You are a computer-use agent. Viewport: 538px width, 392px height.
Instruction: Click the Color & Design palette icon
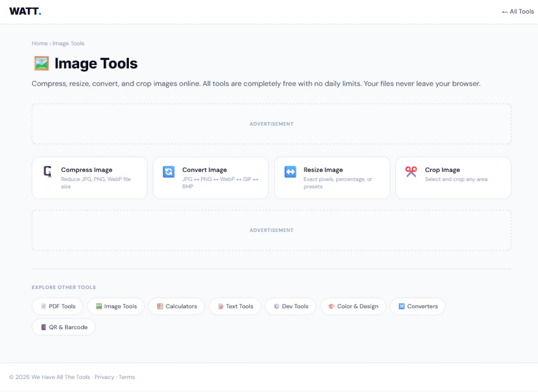pos(332,306)
